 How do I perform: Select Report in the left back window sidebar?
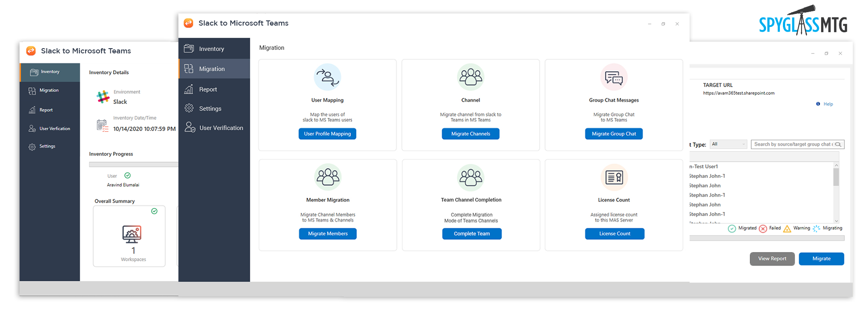pos(50,110)
